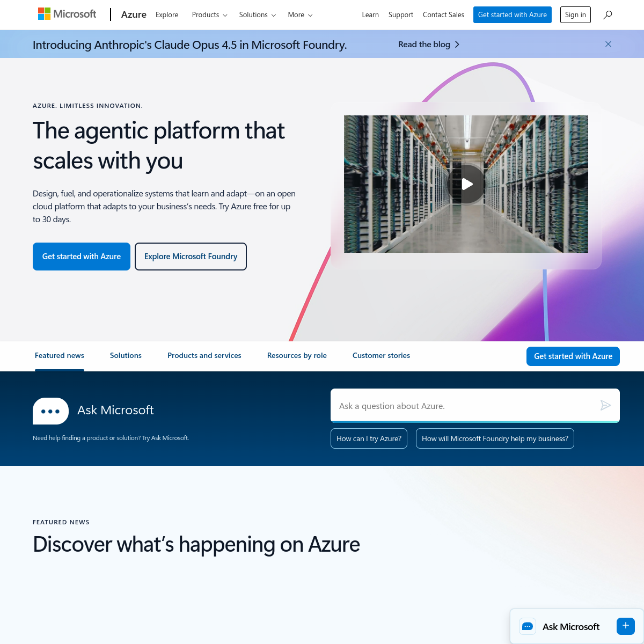
Task: Send the Azure question with arrow icon
Action: [x=605, y=405]
